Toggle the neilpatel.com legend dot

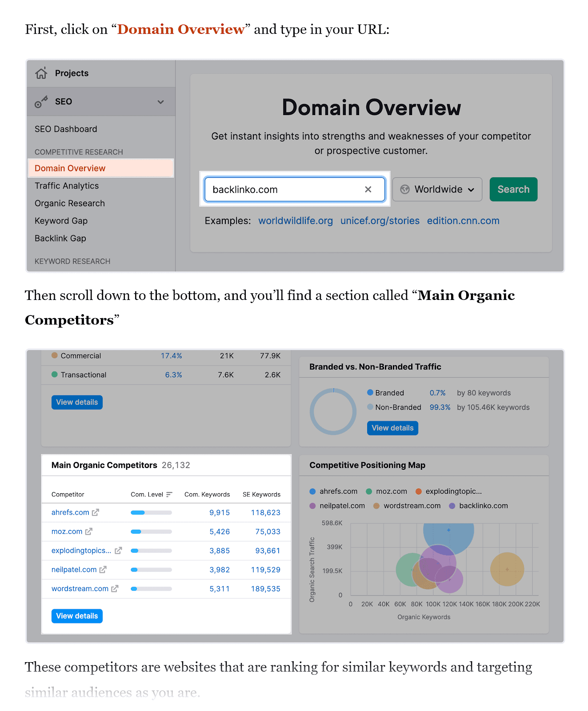point(312,506)
